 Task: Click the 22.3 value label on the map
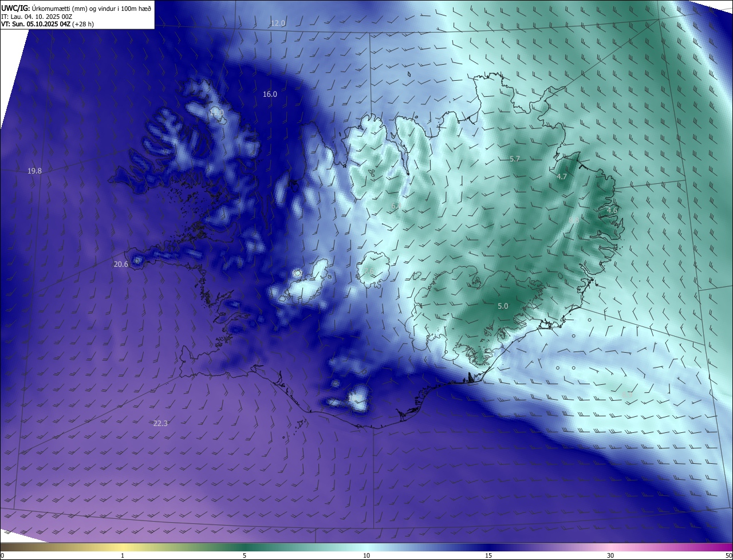[160, 423]
